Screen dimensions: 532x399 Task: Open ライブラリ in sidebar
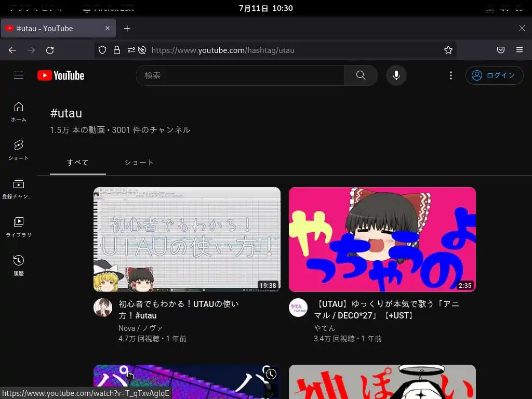click(19, 227)
